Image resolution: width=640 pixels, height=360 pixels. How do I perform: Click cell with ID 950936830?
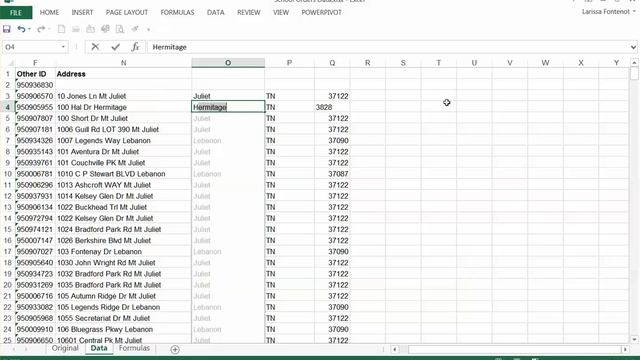(x=35, y=85)
